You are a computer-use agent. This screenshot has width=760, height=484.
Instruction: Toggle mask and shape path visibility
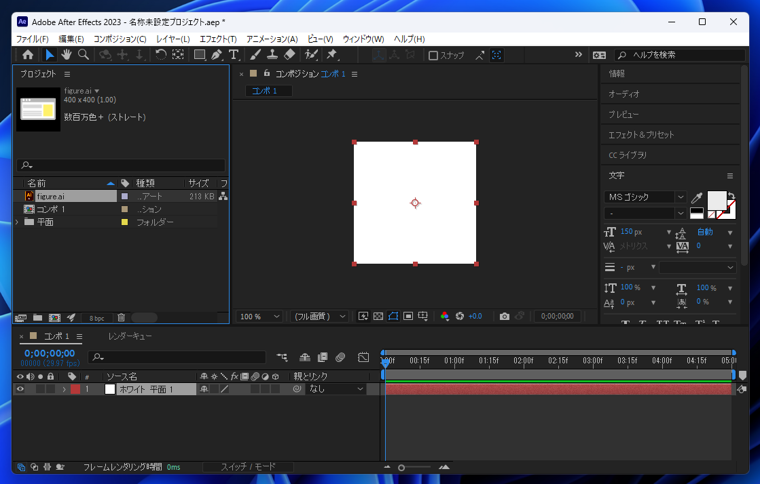[x=393, y=316]
